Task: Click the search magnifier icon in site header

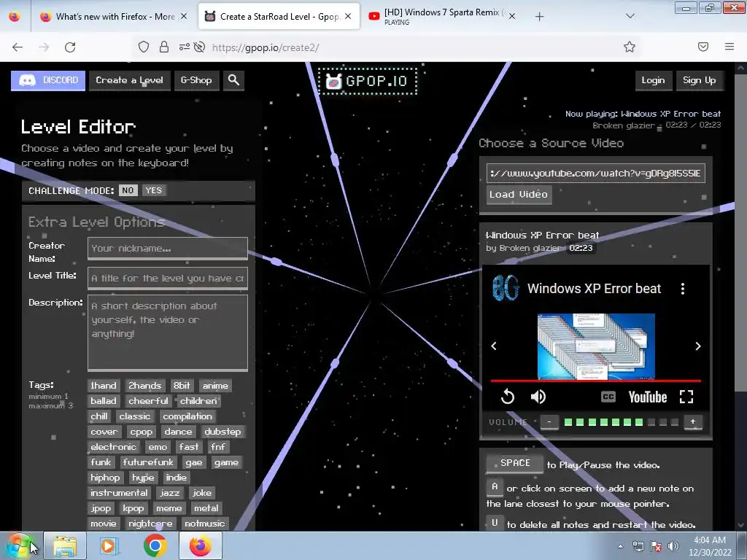Action: click(233, 80)
